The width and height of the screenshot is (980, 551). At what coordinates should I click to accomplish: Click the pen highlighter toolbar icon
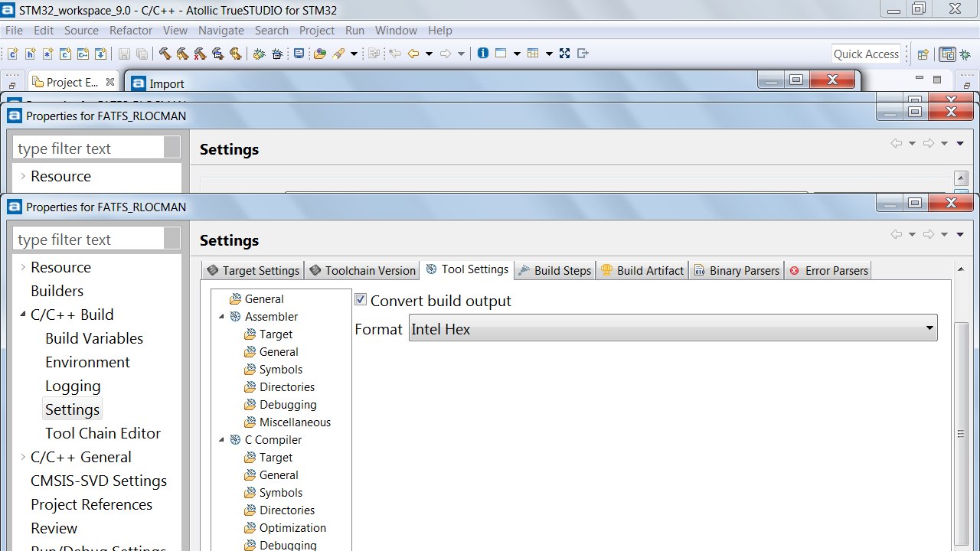click(338, 54)
